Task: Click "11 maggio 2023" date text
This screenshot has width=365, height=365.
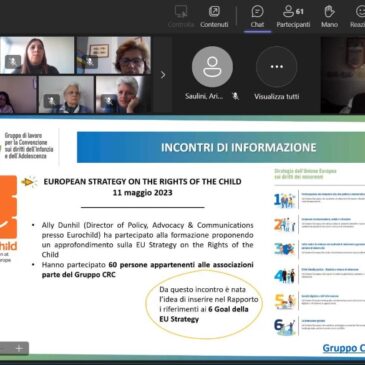Action: click(142, 193)
